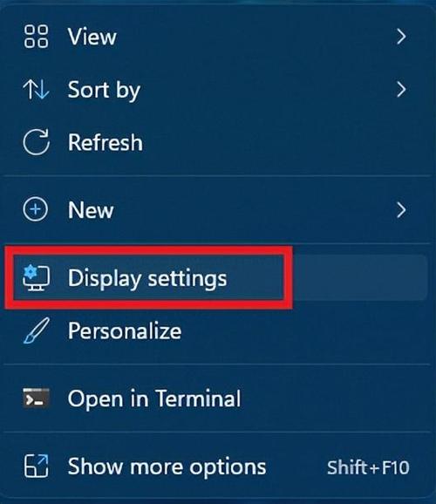Expand the New submenu chevron
This screenshot has width=436, height=504.
(x=401, y=210)
